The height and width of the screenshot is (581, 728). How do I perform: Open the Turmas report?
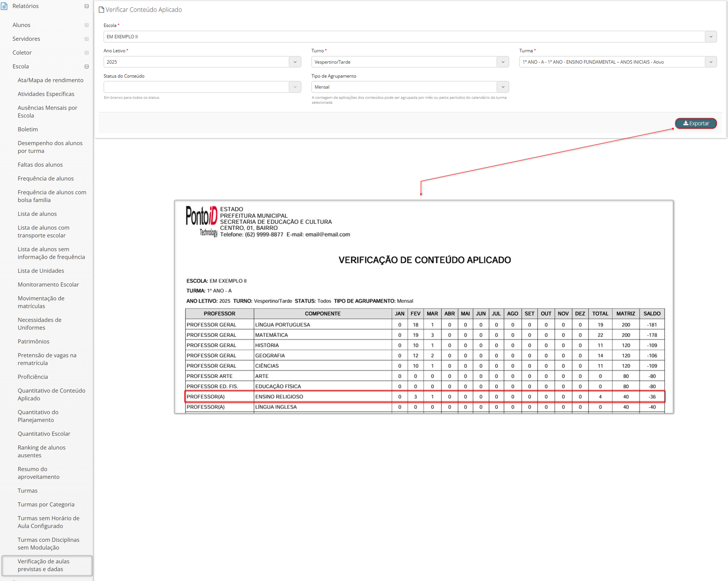[28, 490]
